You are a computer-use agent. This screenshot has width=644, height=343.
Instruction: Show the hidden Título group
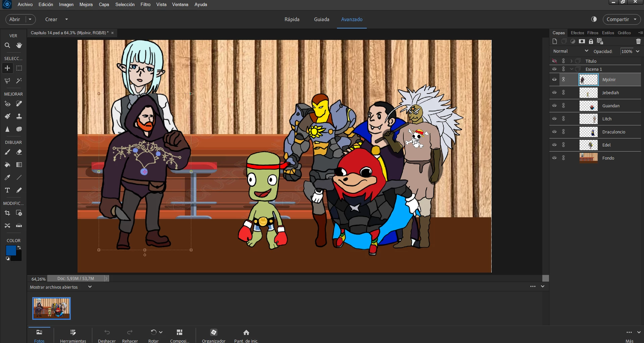tap(554, 61)
